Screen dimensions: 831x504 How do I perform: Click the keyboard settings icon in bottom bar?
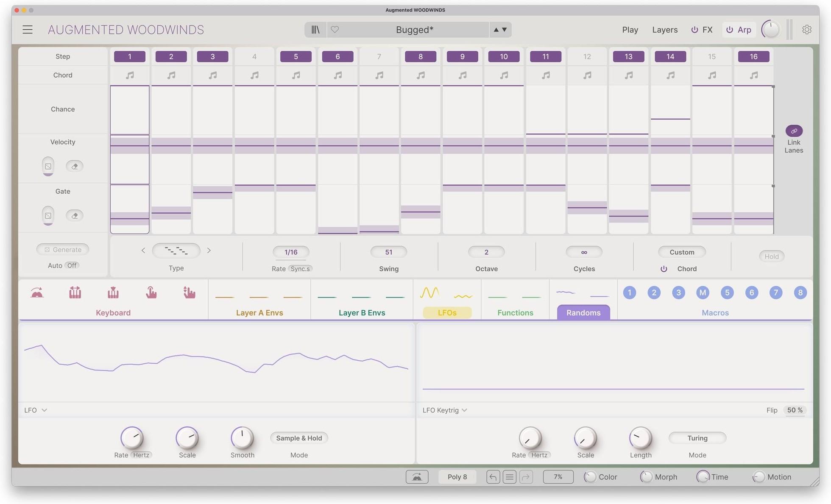coord(417,477)
